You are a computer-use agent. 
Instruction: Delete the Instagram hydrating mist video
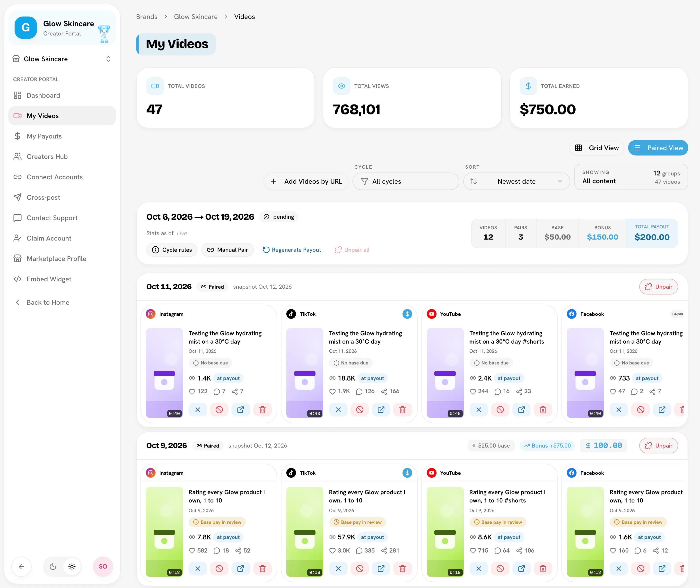point(262,410)
